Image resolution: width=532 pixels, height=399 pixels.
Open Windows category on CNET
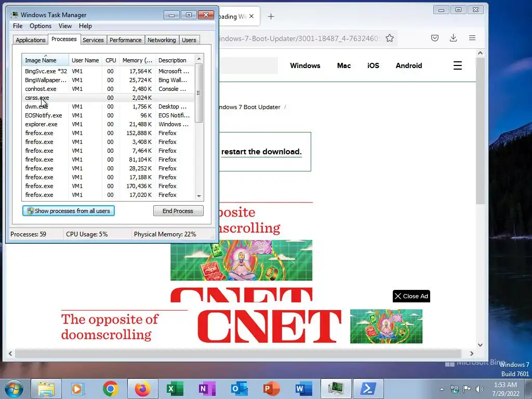point(305,65)
